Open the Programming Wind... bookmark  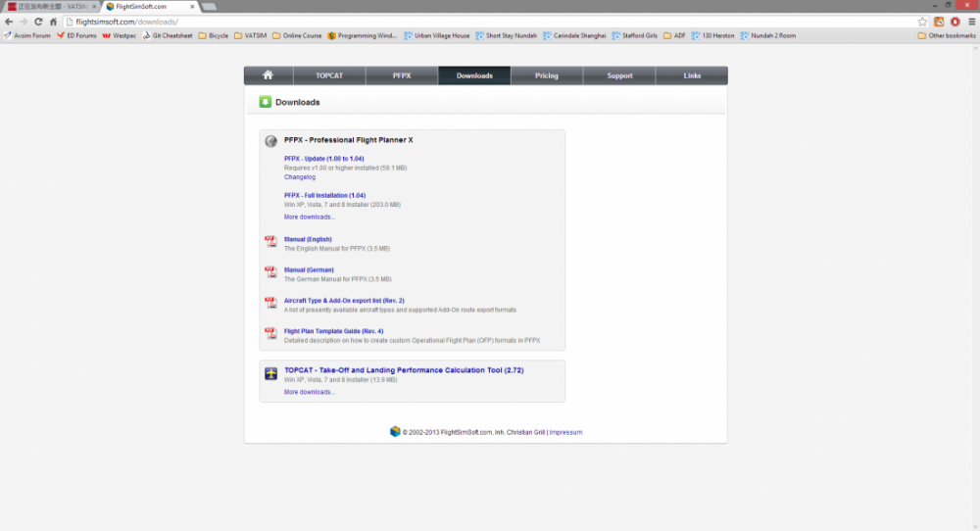tap(362, 35)
